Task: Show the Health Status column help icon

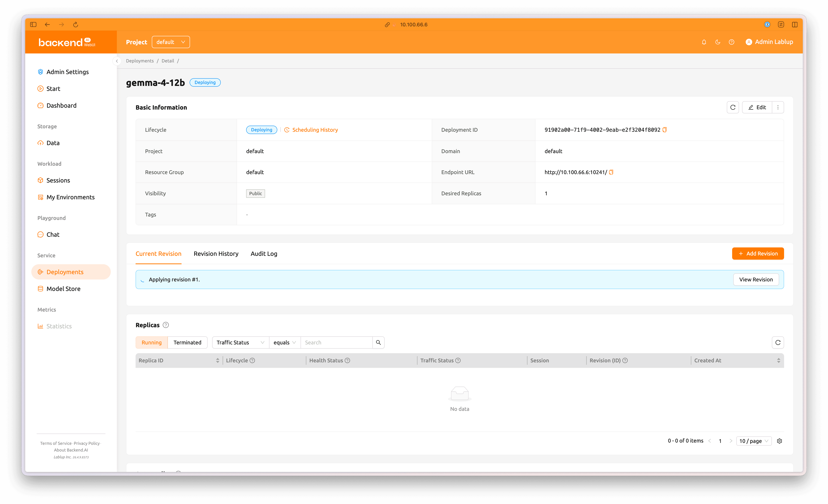Action: [348, 360]
